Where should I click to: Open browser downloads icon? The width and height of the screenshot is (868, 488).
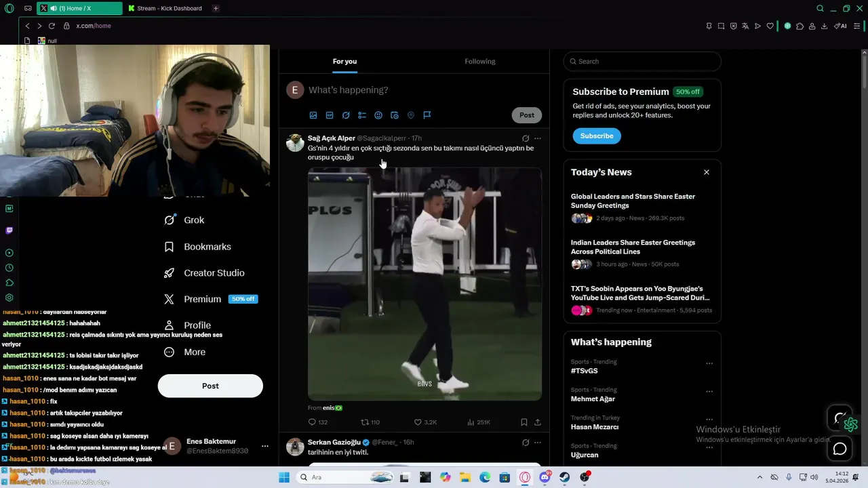(x=824, y=26)
